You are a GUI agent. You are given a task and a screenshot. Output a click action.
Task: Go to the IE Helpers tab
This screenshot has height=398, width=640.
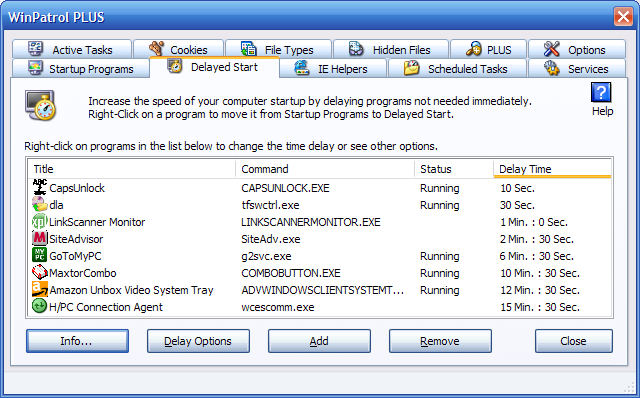click(333, 69)
